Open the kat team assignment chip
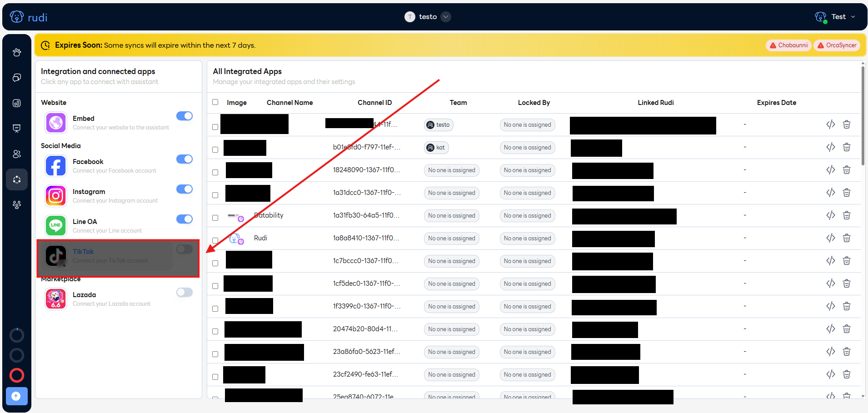Viewport: 868px width, 413px height. (436, 148)
